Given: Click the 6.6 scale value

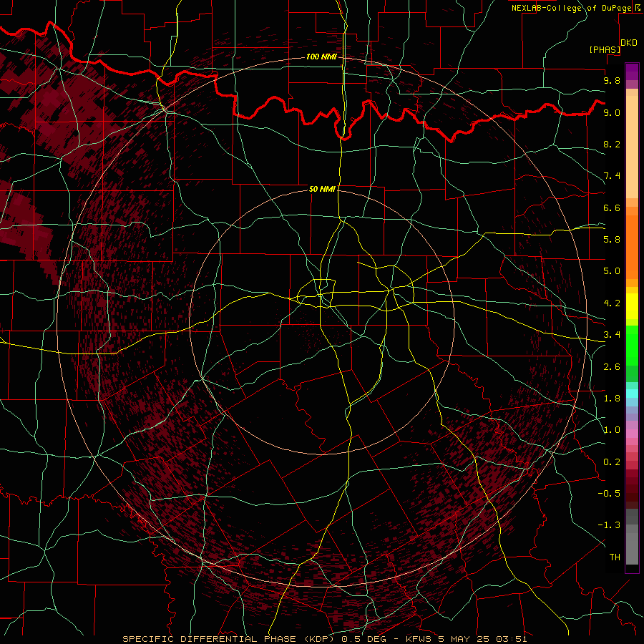Looking at the screenshot, I should [x=612, y=208].
